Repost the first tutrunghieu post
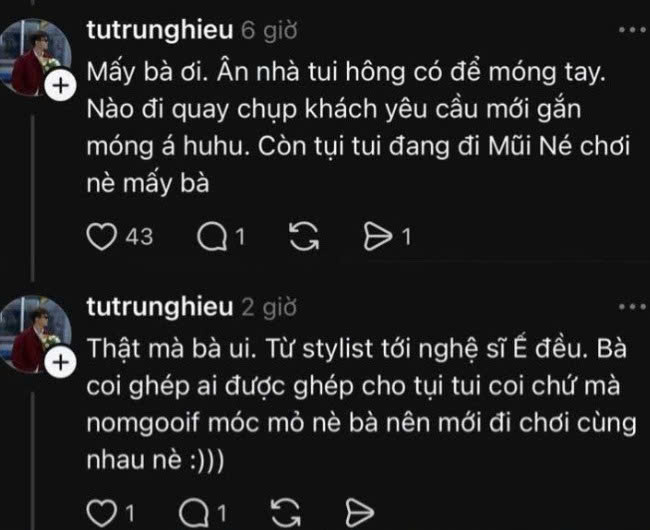This screenshot has height=530, width=650. [303, 237]
